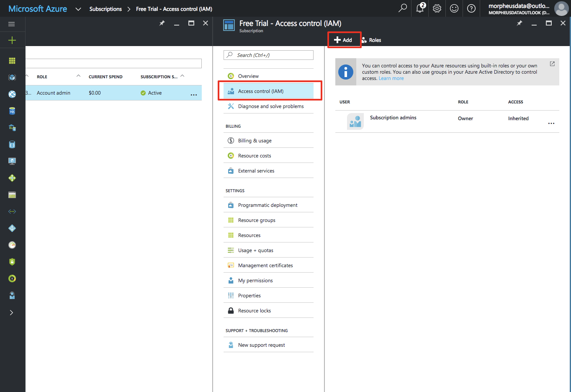571x392 pixels.
Task: Open the Resource groups cube icon in the sidebar
Action: [x=12, y=77]
